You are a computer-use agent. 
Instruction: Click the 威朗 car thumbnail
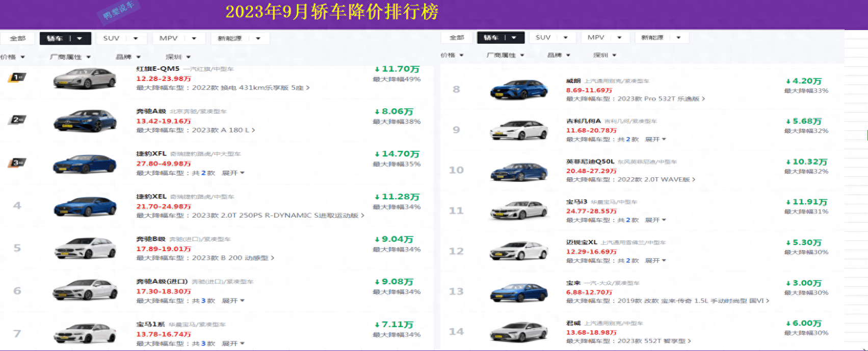(519, 90)
